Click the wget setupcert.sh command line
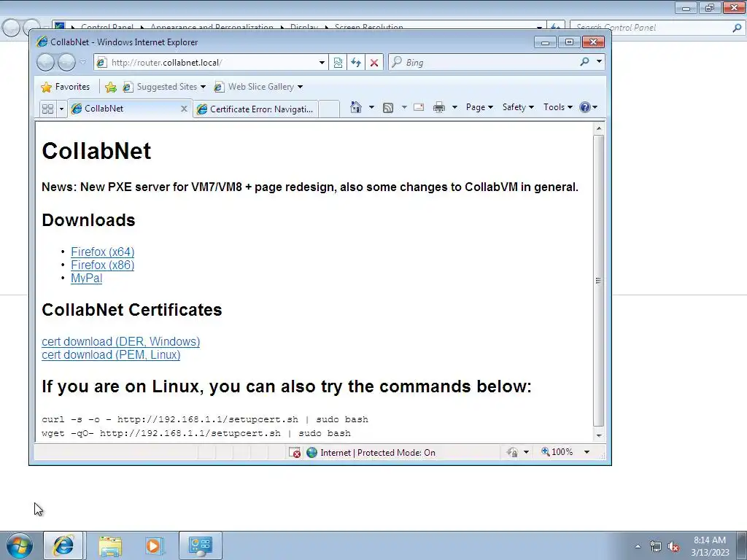Screen dimensions: 747x560 click(x=196, y=433)
